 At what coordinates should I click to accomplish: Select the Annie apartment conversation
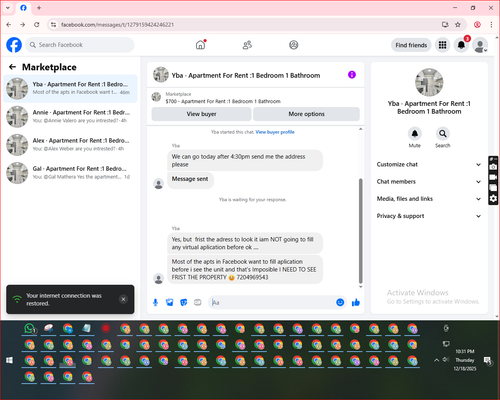70,117
